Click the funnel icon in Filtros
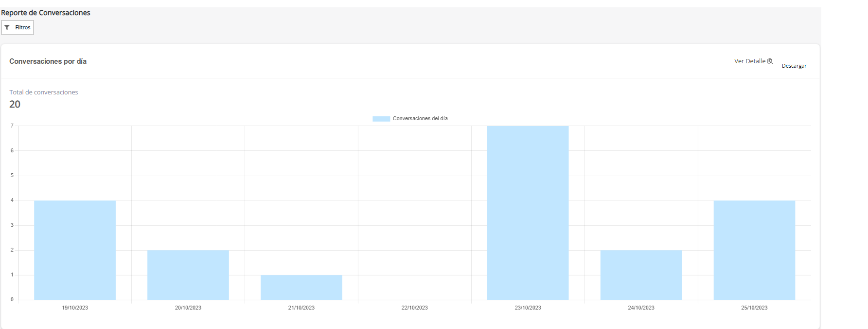The width and height of the screenshot is (868, 329). click(7, 28)
